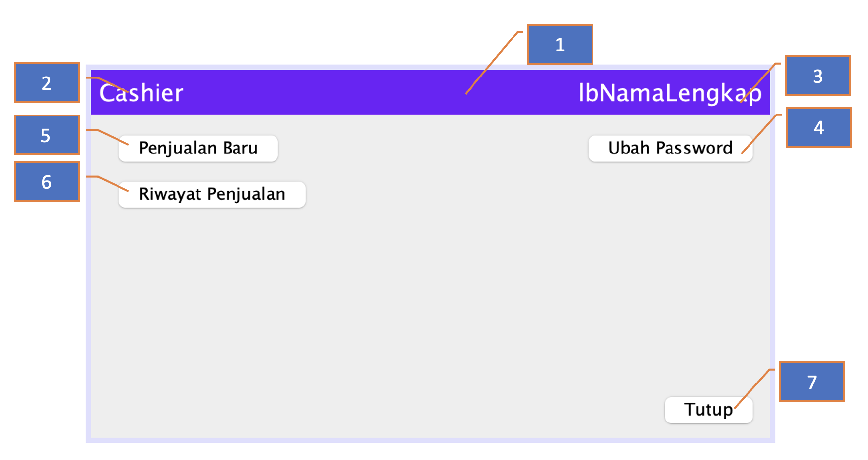Image resolution: width=868 pixels, height=460 pixels.
Task: Click callout box number 5
Action: (x=46, y=135)
